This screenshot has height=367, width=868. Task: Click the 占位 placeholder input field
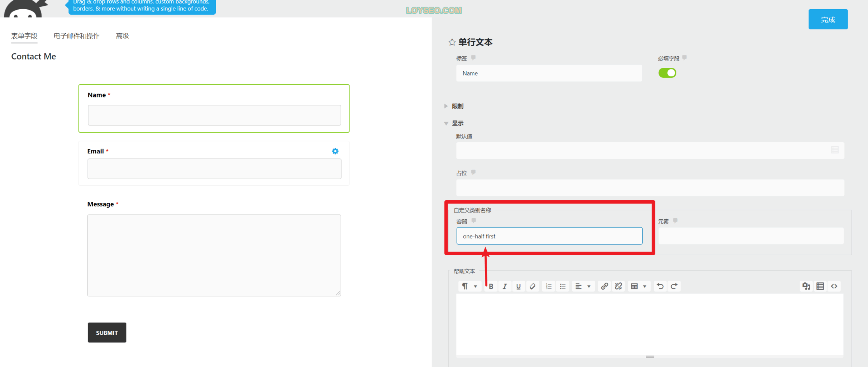click(650, 187)
